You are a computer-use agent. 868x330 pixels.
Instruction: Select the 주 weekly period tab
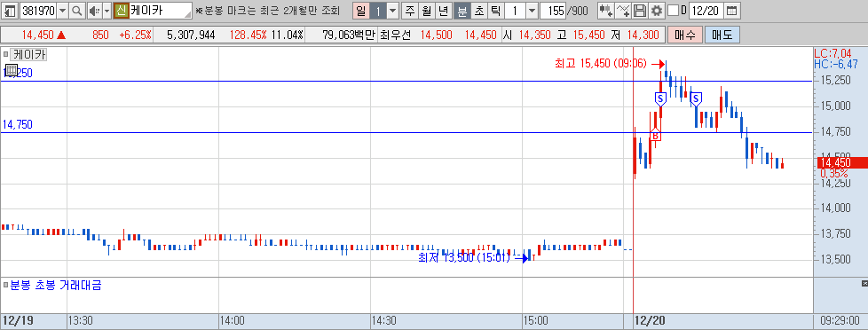click(410, 11)
